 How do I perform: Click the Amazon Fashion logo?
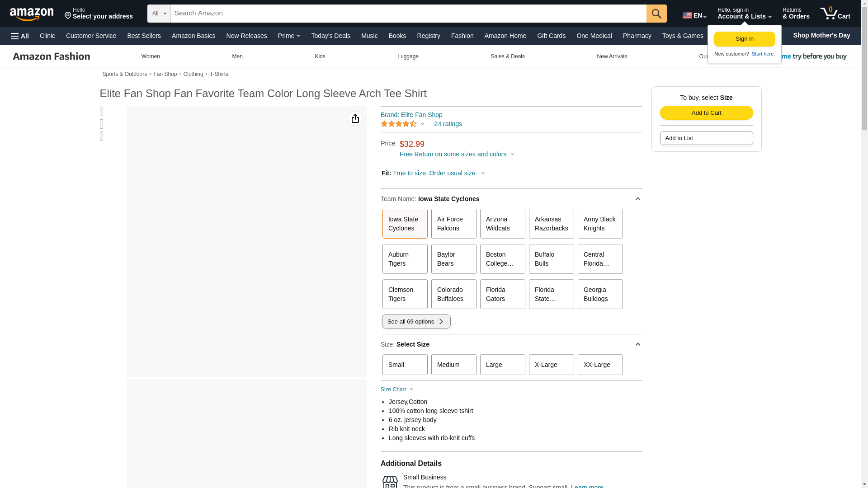[52, 56]
